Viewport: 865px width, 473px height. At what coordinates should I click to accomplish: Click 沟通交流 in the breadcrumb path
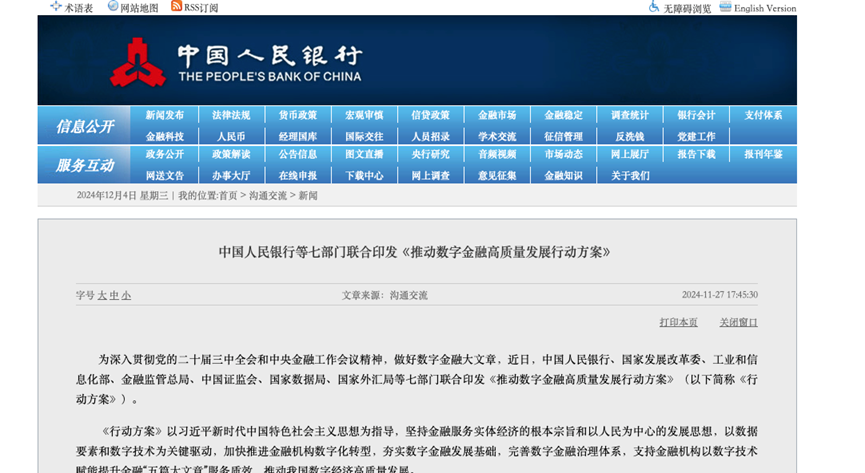point(268,196)
